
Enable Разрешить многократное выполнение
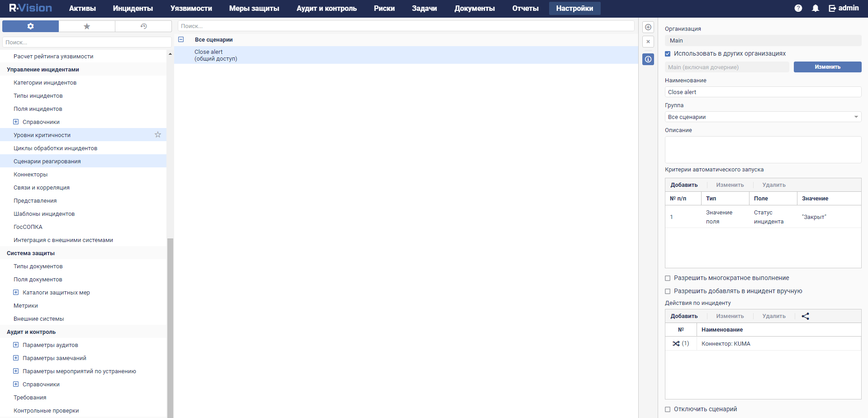668,278
